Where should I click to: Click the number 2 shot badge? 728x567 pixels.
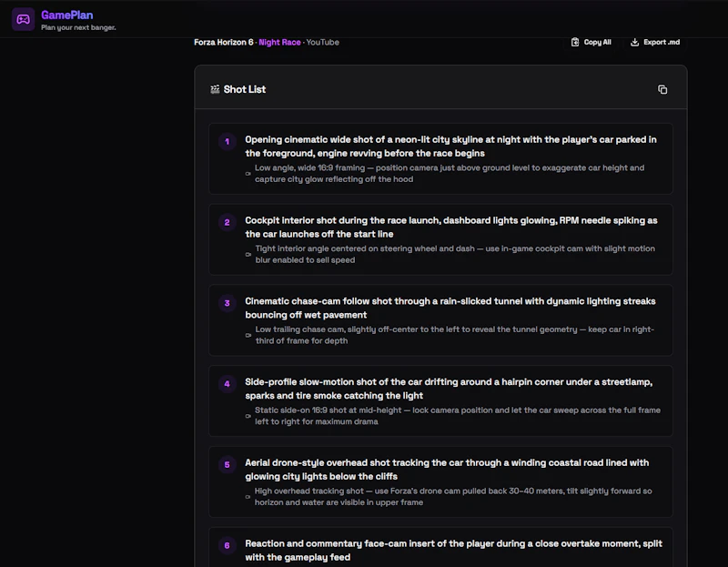227,222
